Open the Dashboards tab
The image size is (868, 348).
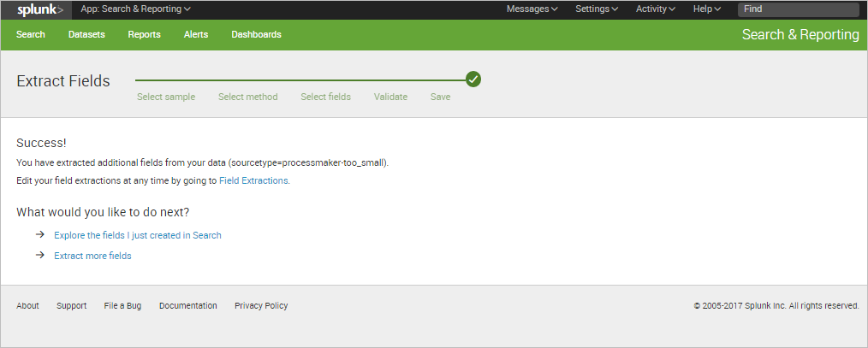click(x=256, y=34)
